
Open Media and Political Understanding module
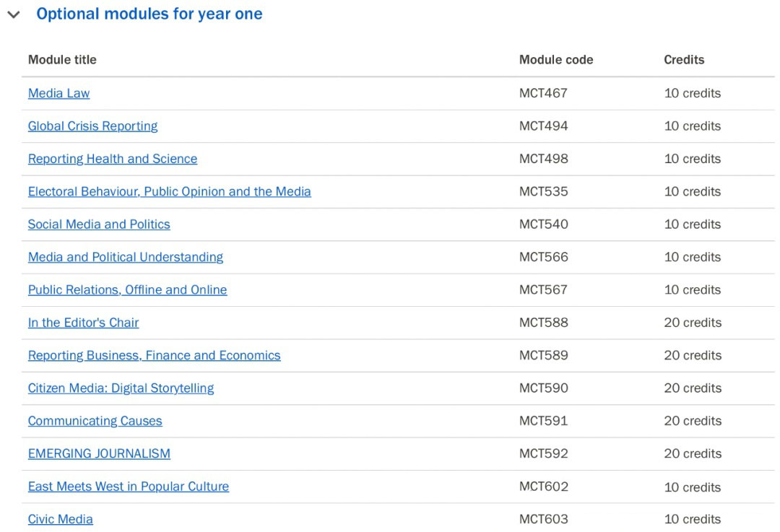125,257
